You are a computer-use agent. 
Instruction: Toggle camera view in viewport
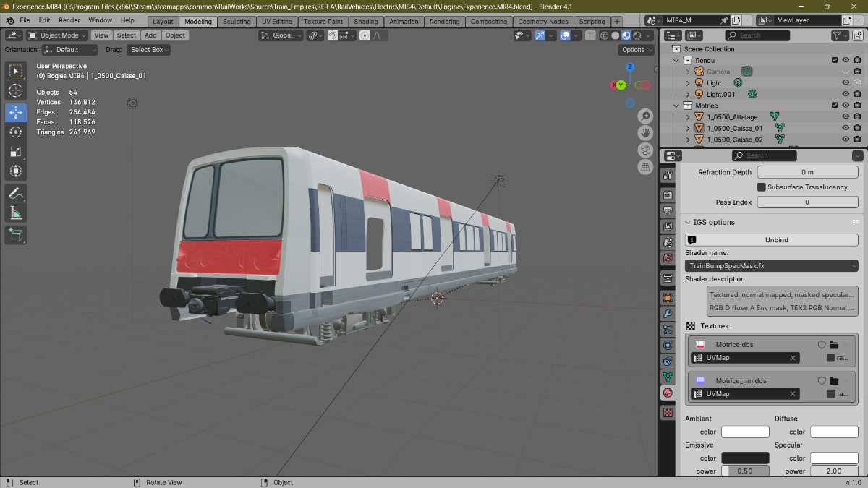point(645,150)
